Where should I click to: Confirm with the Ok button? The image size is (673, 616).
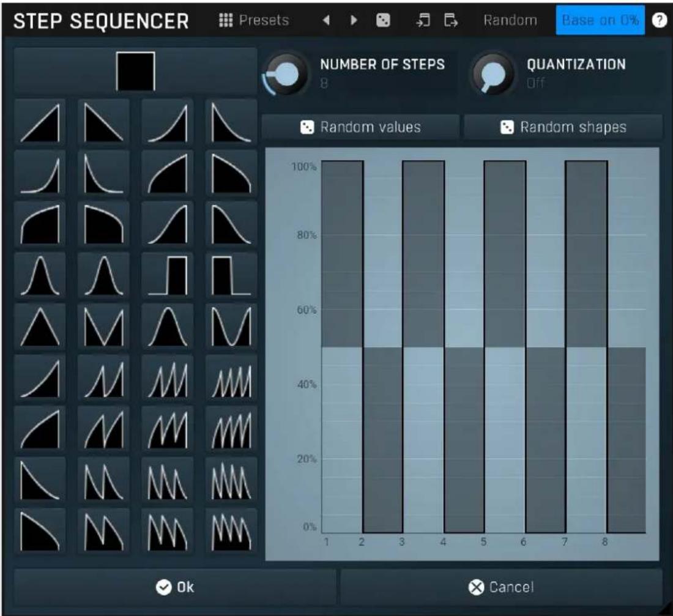[x=175, y=587]
